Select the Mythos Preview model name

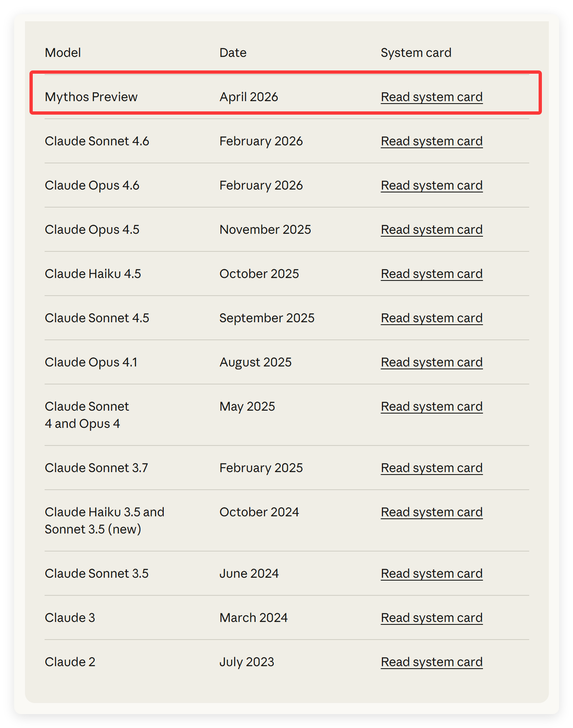click(x=91, y=97)
